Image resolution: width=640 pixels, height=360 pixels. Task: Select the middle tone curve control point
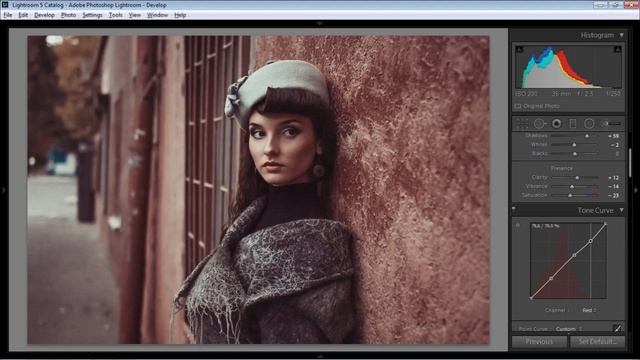tap(574, 255)
